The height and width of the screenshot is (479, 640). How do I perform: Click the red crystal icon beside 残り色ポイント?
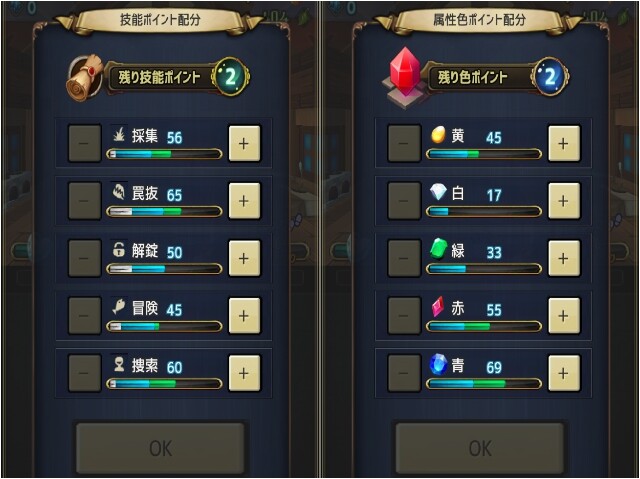pos(404,75)
